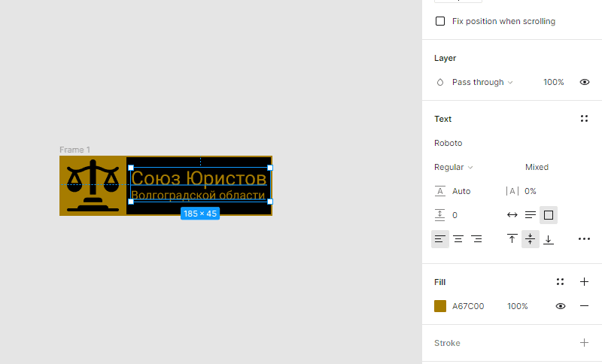This screenshot has height=364, width=602.
Task: Open the Regular font weight dropdown
Action: point(454,167)
